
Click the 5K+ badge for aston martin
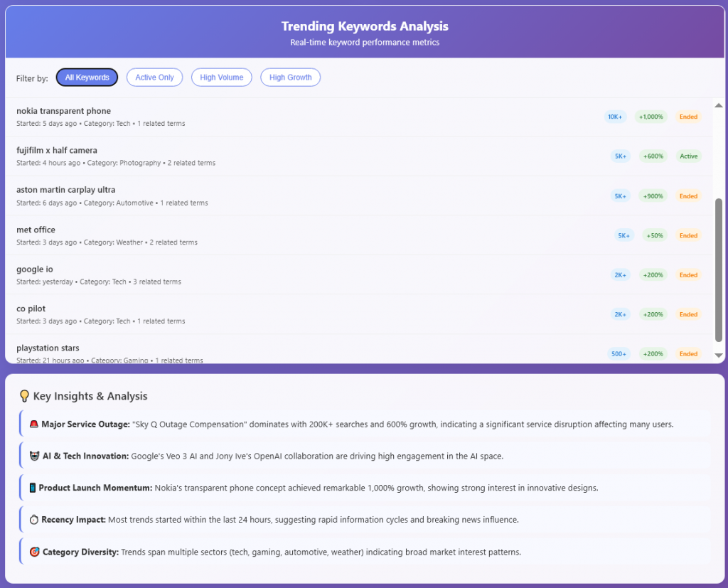tap(620, 196)
